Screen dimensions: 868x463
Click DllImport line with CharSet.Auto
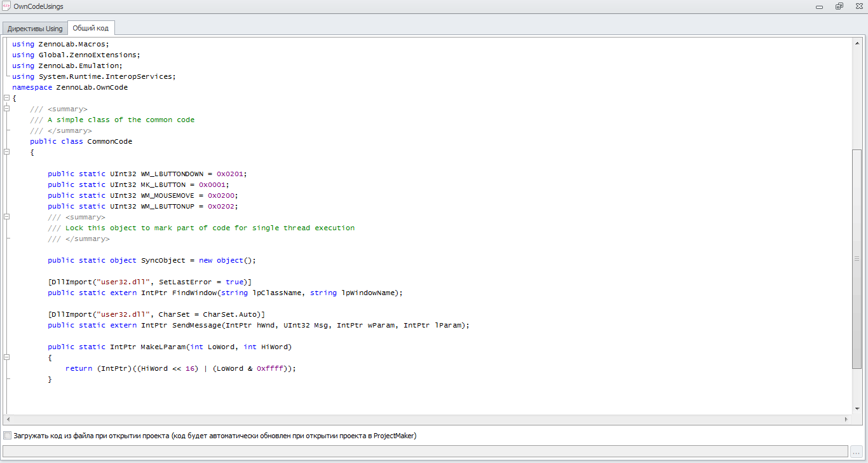point(156,314)
